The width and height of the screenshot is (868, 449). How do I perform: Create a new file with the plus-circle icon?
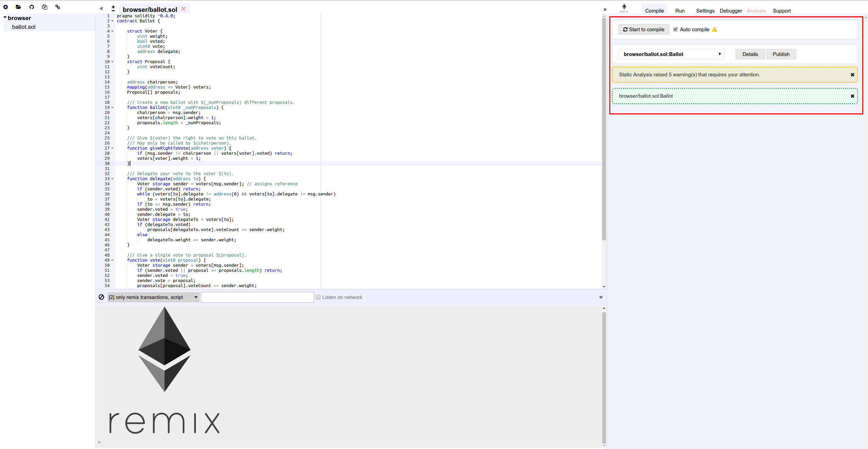pos(6,7)
